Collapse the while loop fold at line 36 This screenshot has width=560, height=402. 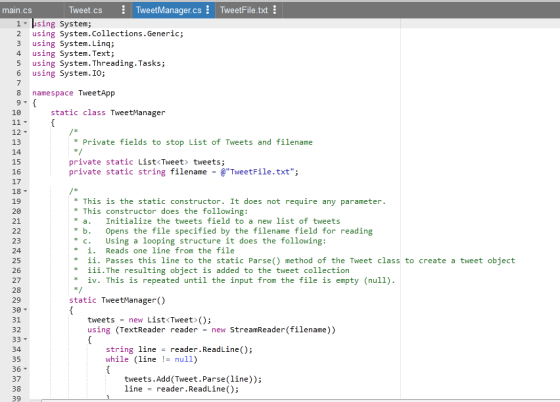[25, 369]
